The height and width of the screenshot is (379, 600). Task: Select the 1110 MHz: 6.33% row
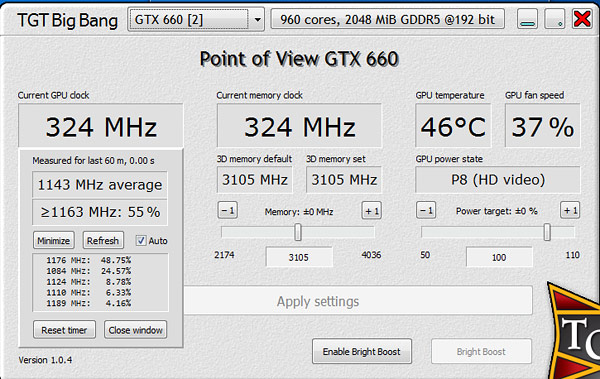pos(89,292)
